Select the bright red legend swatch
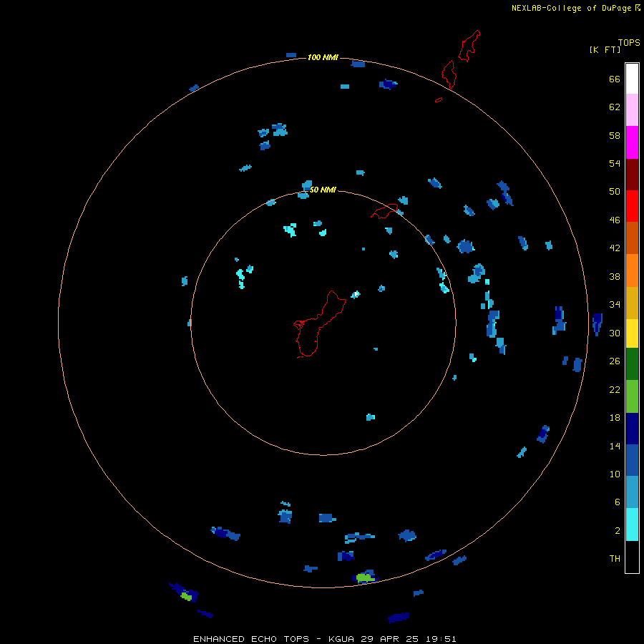 (632, 206)
